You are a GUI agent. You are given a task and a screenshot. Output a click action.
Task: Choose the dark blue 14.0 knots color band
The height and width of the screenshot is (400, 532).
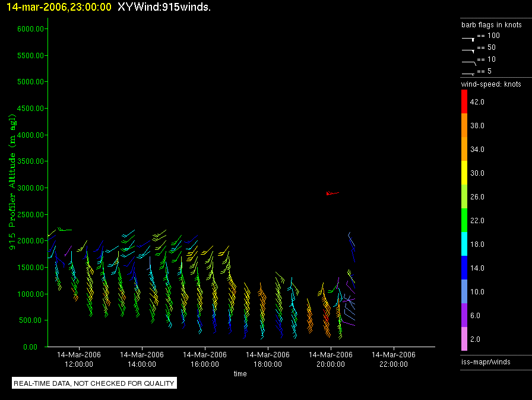pyautogui.click(x=464, y=268)
